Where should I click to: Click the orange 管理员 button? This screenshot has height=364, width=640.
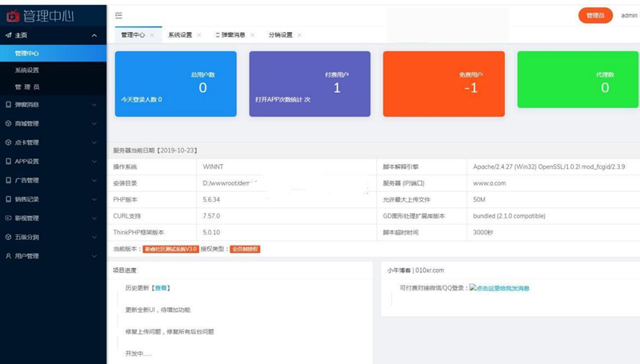(595, 15)
